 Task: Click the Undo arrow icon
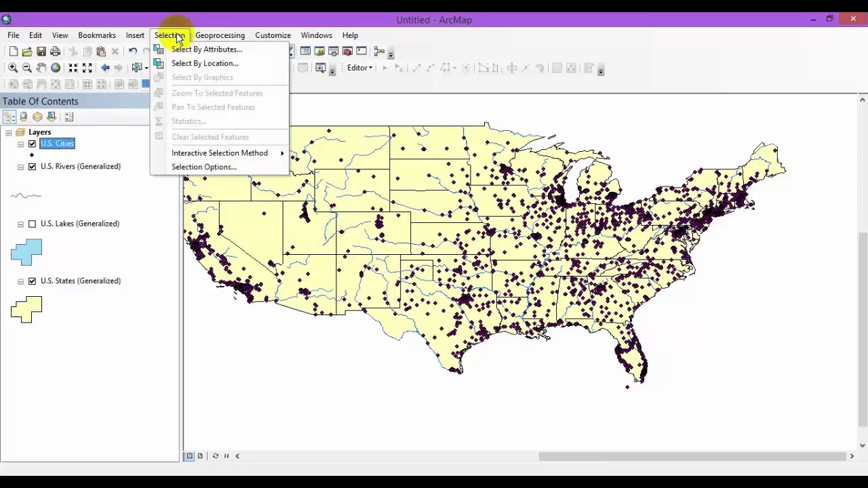pos(133,52)
